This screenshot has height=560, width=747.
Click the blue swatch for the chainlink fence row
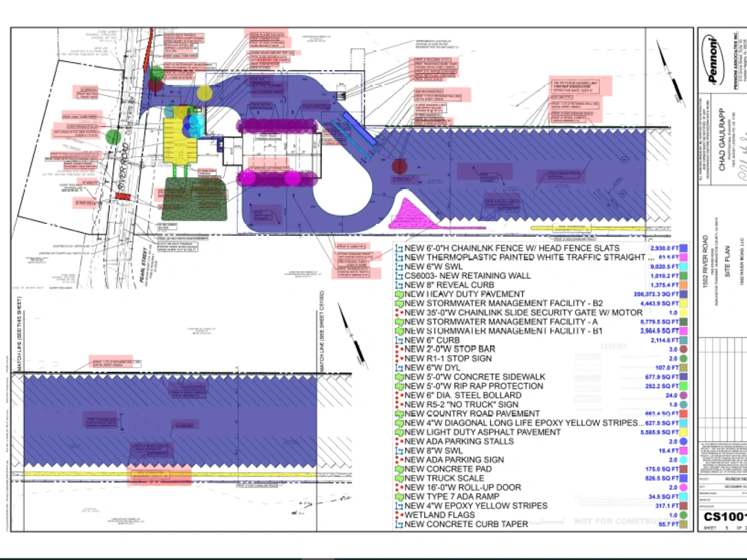click(x=684, y=248)
